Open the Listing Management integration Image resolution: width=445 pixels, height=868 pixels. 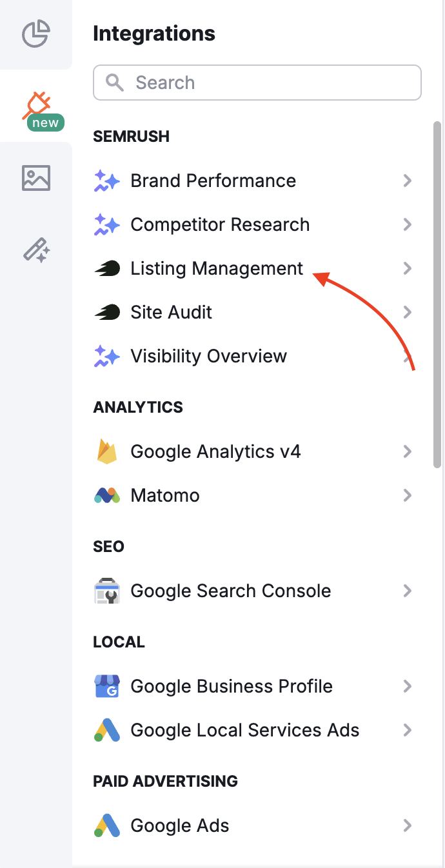click(216, 268)
